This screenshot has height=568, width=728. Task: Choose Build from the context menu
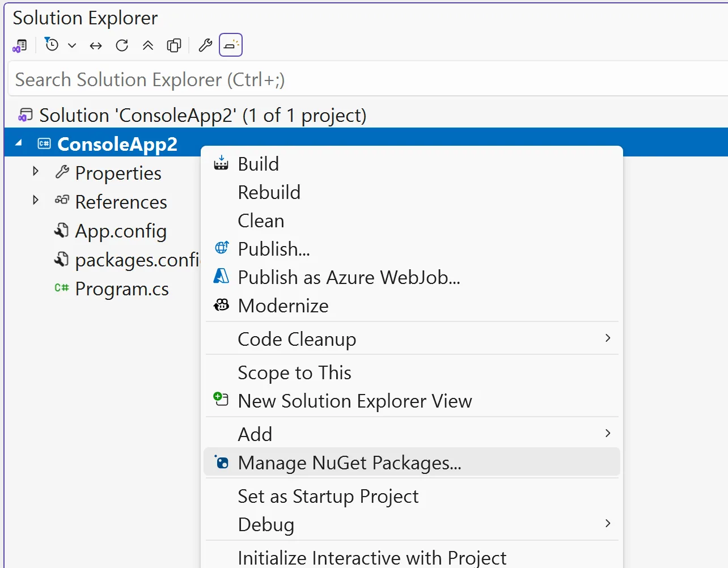(x=258, y=164)
